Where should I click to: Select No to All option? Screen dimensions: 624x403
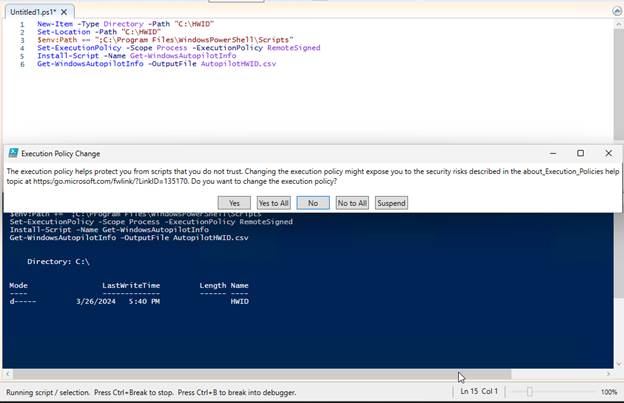tap(352, 202)
